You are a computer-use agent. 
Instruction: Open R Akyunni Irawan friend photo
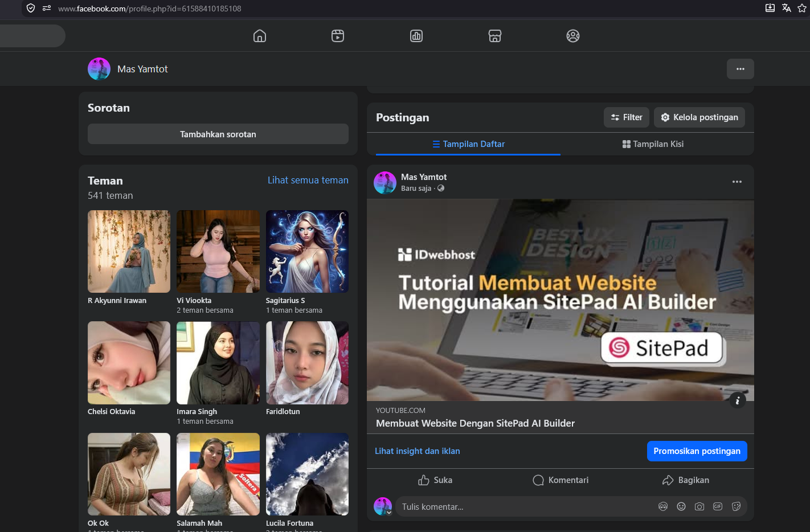pyautogui.click(x=129, y=251)
